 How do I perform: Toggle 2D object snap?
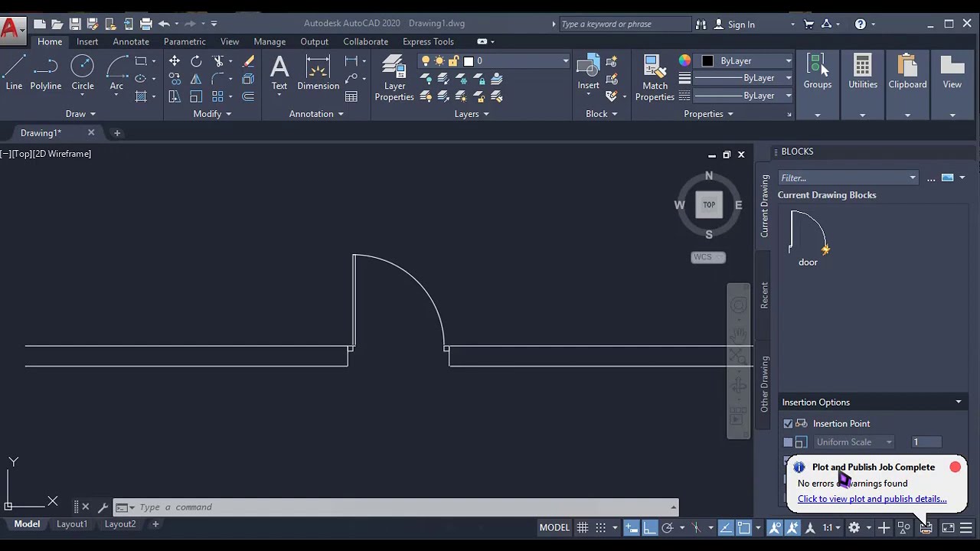[743, 527]
